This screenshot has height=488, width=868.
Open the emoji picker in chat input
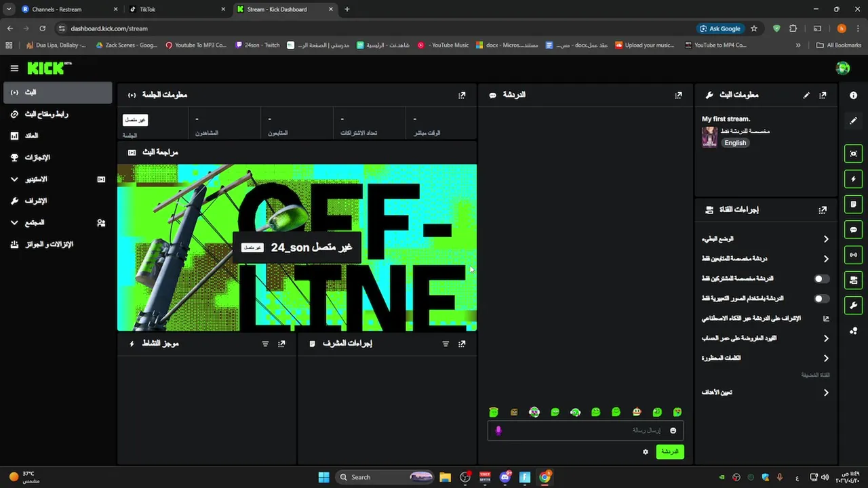click(x=673, y=430)
